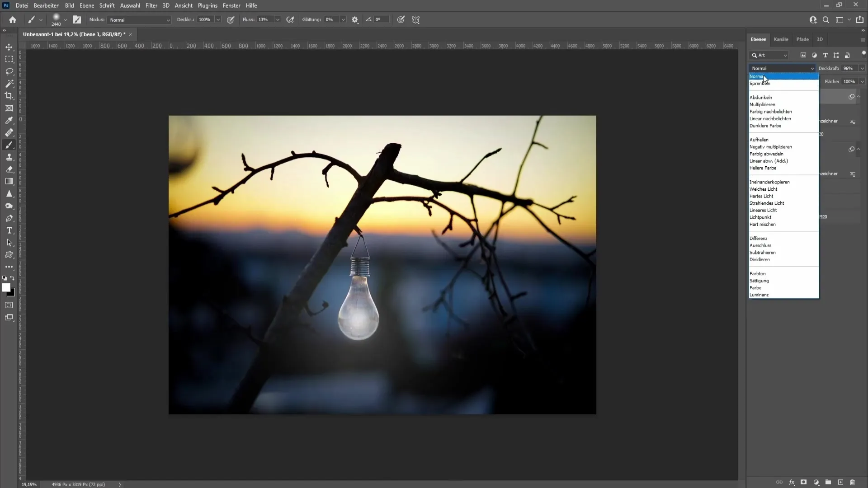Click the 3D tab in panels
The image size is (868, 488).
(x=820, y=39)
